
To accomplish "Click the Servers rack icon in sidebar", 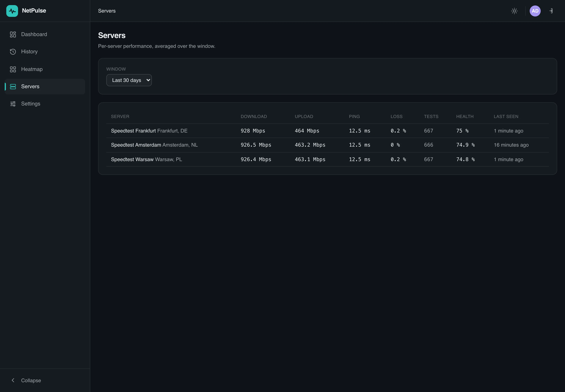I will point(13,86).
